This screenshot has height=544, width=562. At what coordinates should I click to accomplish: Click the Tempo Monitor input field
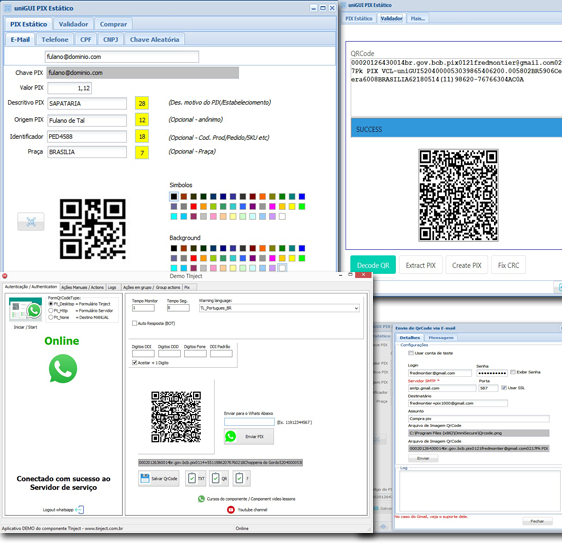click(x=143, y=308)
